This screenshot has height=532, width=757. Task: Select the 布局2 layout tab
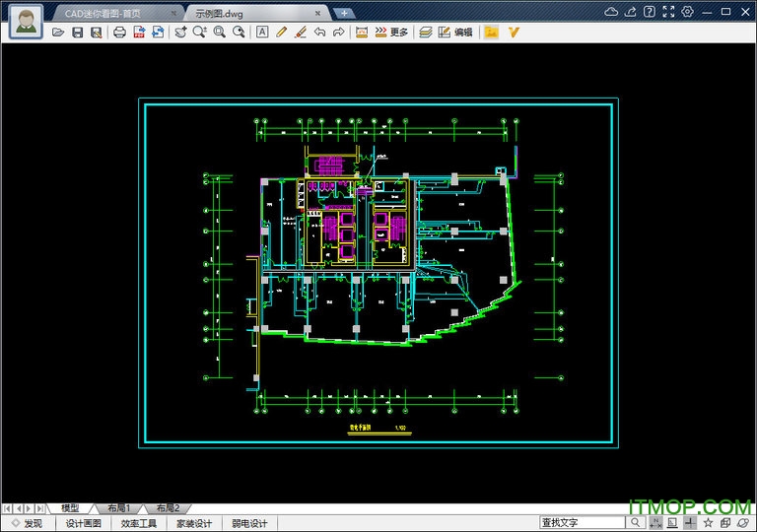(166, 507)
